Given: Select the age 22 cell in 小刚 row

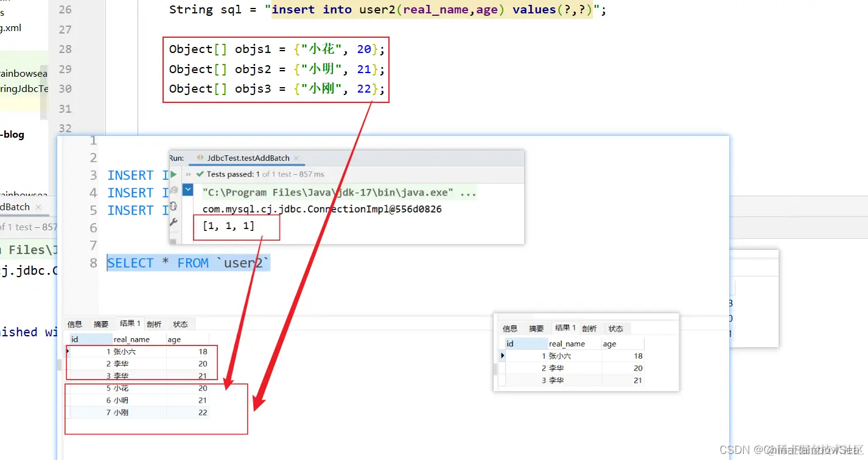Looking at the screenshot, I should 187,412.
